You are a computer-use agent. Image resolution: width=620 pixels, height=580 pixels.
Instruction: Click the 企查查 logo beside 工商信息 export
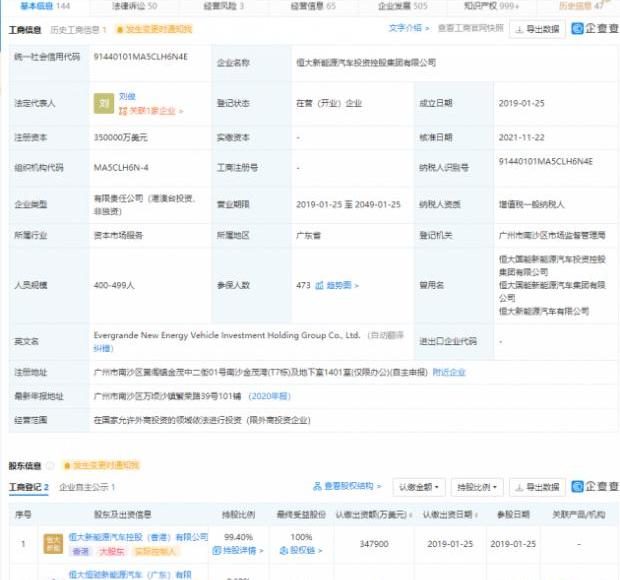pyautogui.click(x=595, y=28)
